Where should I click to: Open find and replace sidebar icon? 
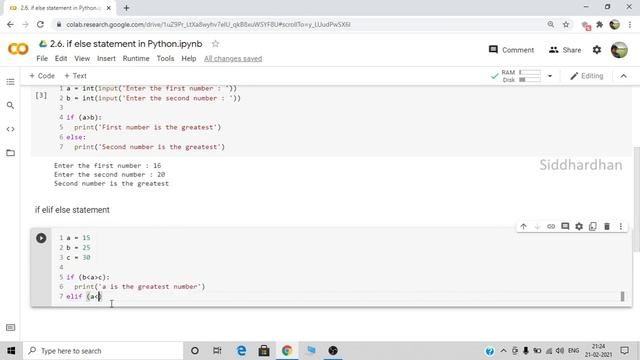(x=11, y=105)
